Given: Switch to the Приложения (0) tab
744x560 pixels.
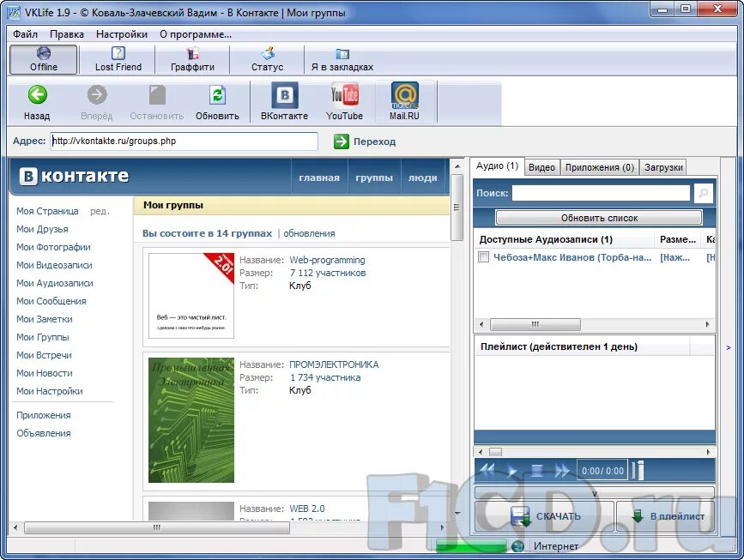Looking at the screenshot, I should pyautogui.click(x=600, y=167).
